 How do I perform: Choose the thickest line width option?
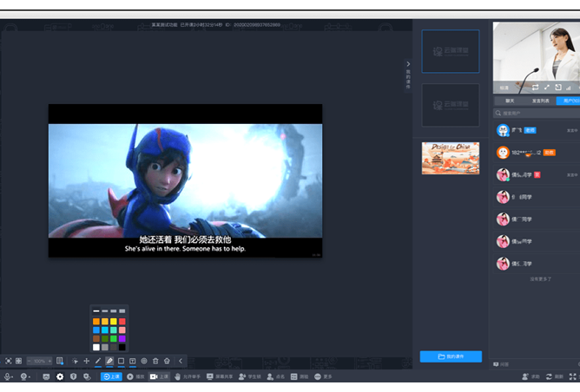tap(122, 311)
